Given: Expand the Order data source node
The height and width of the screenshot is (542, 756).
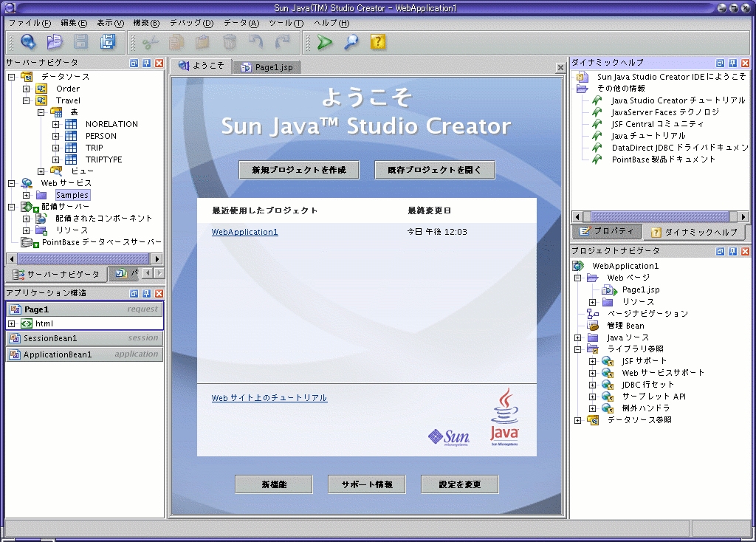Looking at the screenshot, I should coord(26,89).
